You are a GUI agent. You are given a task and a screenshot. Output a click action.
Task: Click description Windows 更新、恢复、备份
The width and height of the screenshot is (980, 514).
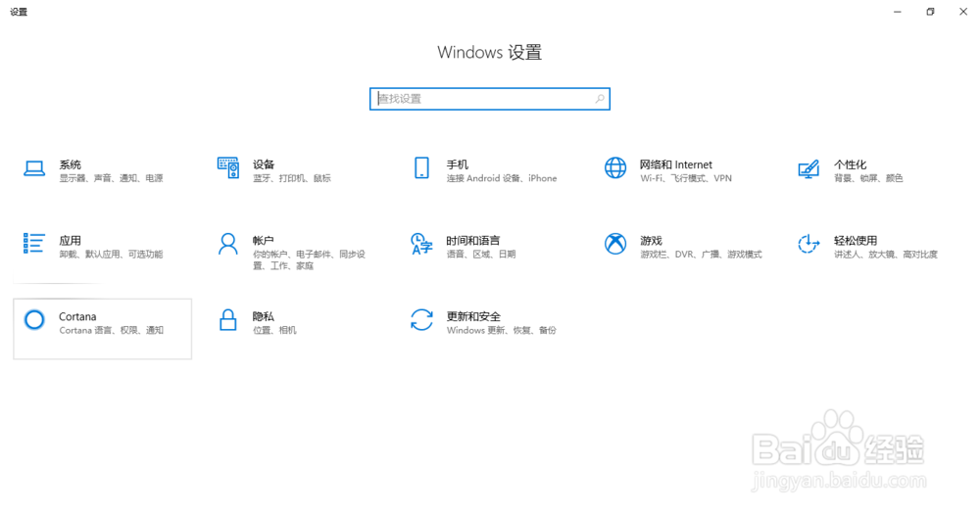pos(501,330)
